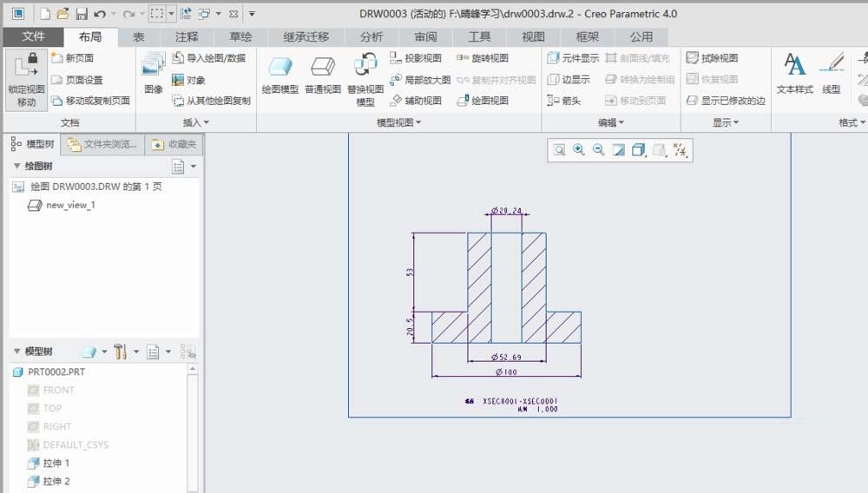Collapse the Drawing Tree (绘图树) section

tap(16, 166)
